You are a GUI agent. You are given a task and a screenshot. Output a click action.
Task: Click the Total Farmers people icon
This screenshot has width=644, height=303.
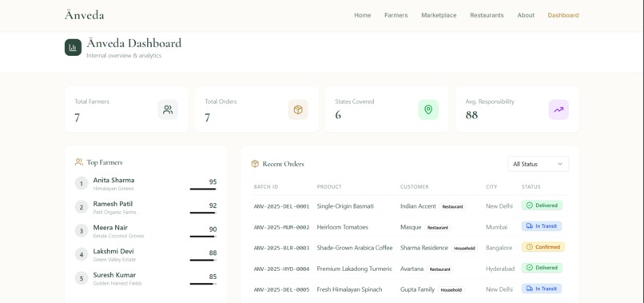point(168,110)
